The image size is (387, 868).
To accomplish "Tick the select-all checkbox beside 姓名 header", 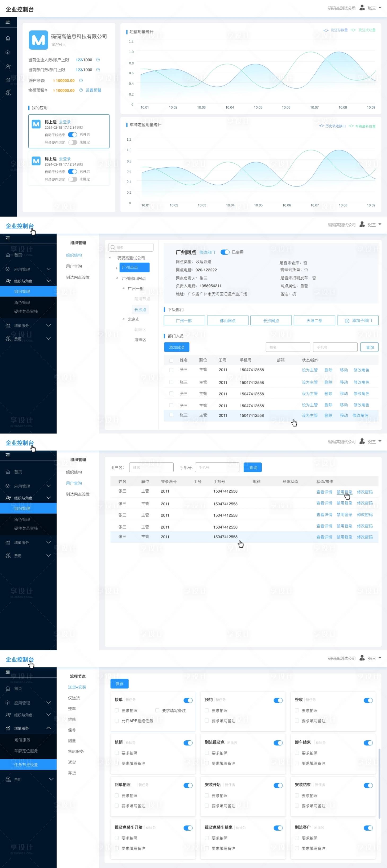I will coord(171,361).
